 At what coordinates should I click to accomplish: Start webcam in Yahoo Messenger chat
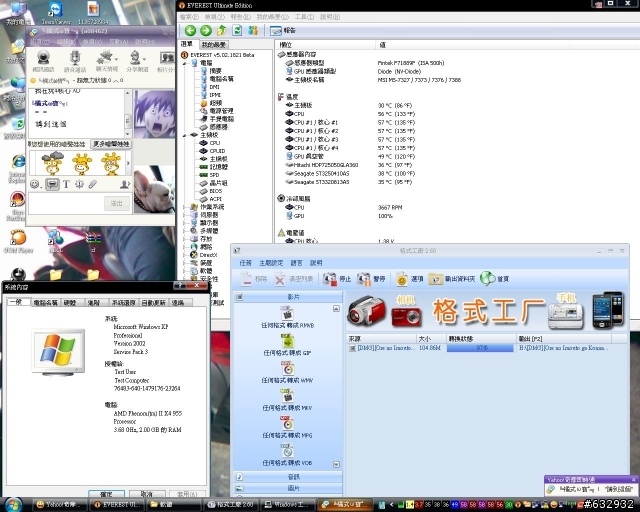(x=43, y=61)
